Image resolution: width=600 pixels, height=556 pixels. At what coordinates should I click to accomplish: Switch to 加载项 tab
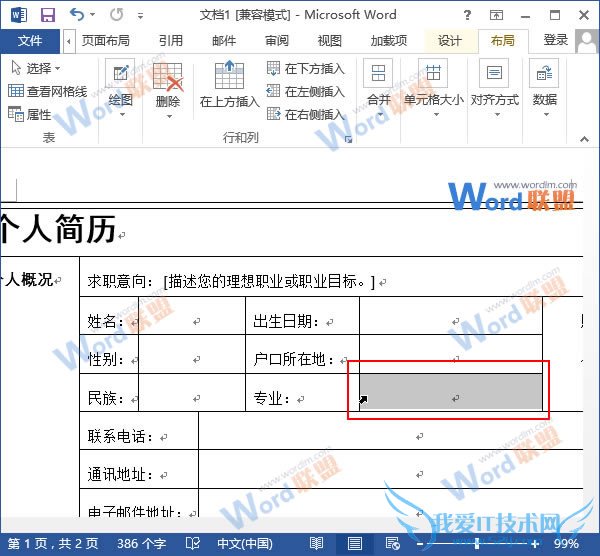(388, 41)
